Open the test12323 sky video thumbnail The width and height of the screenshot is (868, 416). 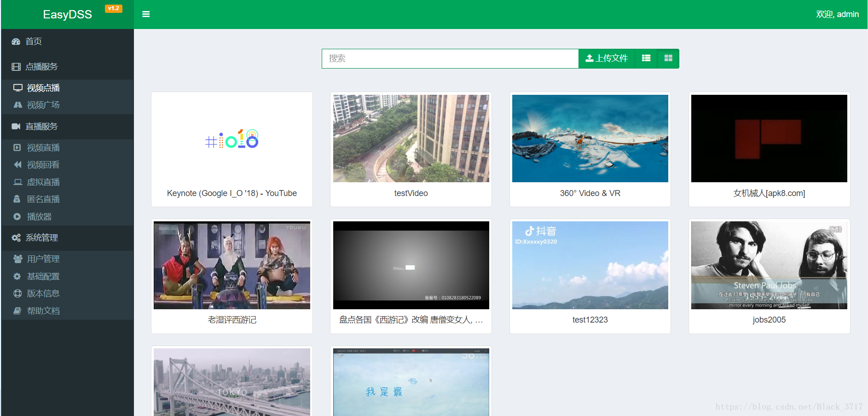coord(590,265)
